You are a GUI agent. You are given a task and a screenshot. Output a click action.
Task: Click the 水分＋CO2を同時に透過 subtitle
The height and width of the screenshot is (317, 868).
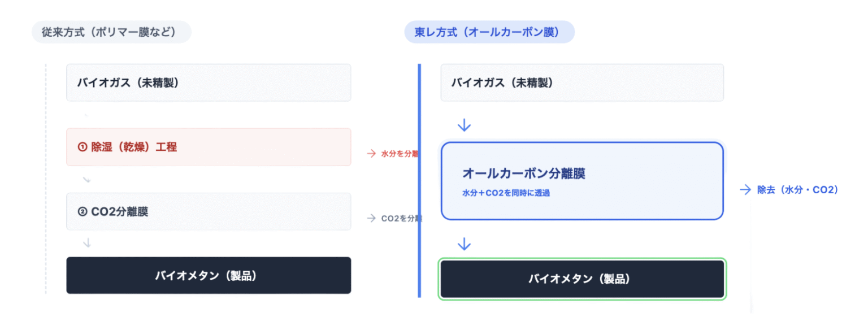point(506,193)
